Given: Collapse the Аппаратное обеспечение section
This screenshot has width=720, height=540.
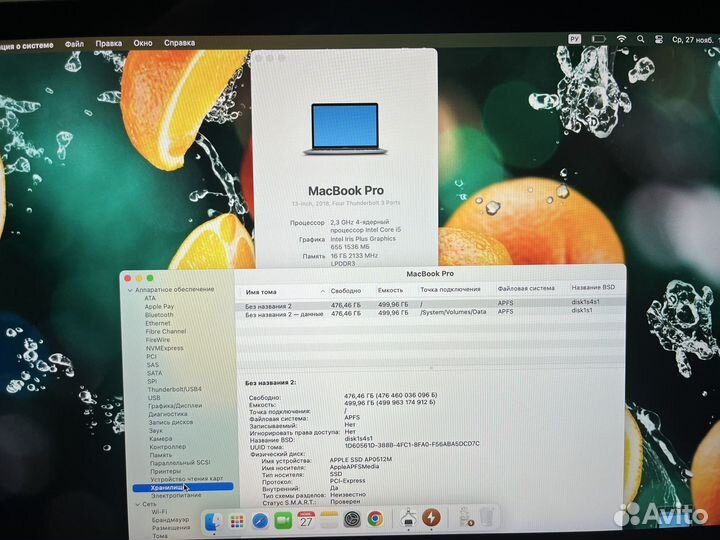Looking at the screenshot, I should 130,290.
